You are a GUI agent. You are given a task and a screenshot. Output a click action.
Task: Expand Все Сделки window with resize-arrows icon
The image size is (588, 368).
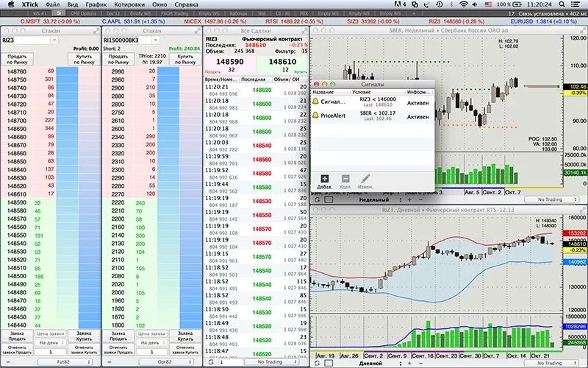[304, 31]
